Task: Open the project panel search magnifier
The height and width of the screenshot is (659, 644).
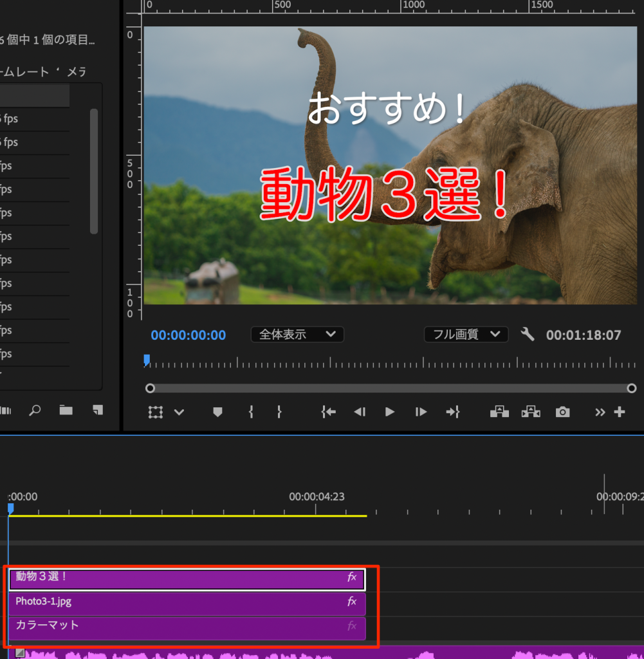Action: coord(35,410)
